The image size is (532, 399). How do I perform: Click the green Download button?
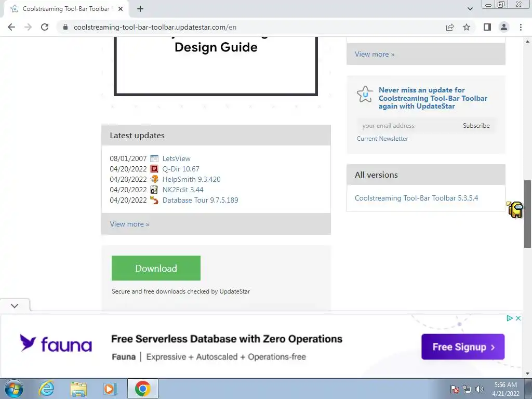[x=156, y=268]
